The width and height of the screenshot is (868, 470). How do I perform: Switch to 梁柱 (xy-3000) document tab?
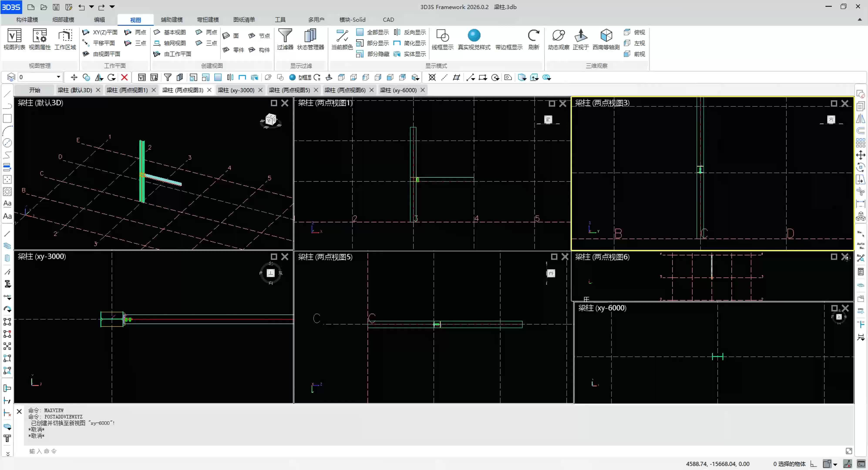point(236,90)
